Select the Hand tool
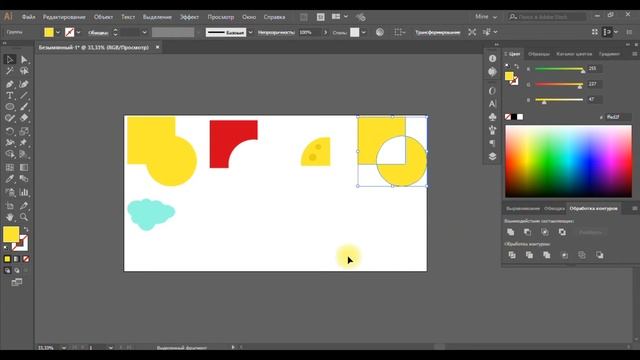This screenshot has height=360, width=640. (x=10, y=217)
